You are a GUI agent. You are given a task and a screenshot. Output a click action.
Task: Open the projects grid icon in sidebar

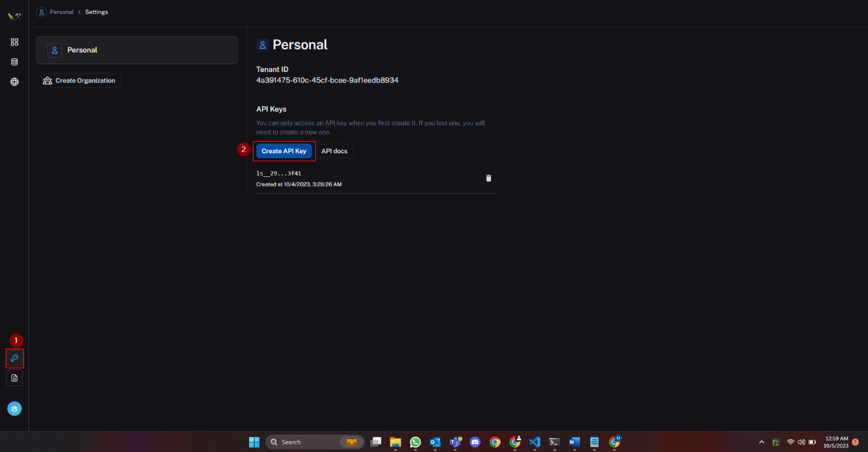click(x=14, y=42)
